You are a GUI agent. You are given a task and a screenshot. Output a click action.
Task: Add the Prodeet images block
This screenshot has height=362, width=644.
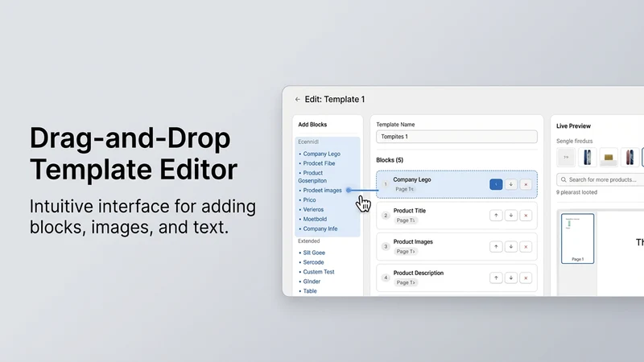pyautogui.click(x=322, y=191)
